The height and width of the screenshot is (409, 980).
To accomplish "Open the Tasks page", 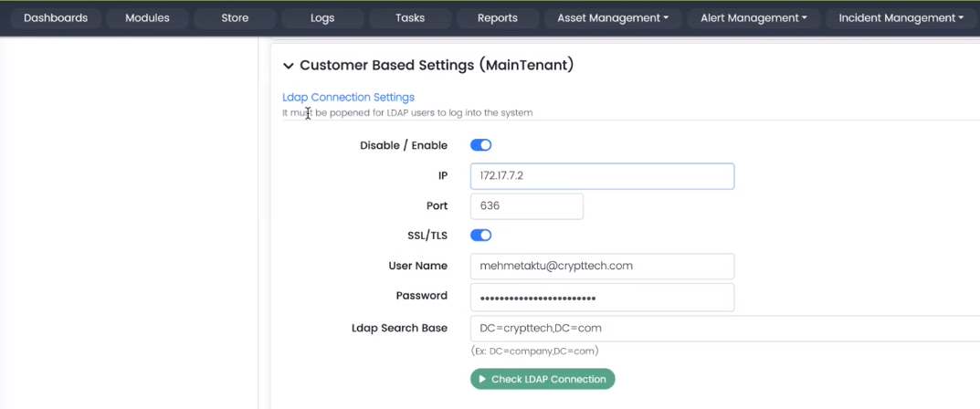I will [410, 18].
